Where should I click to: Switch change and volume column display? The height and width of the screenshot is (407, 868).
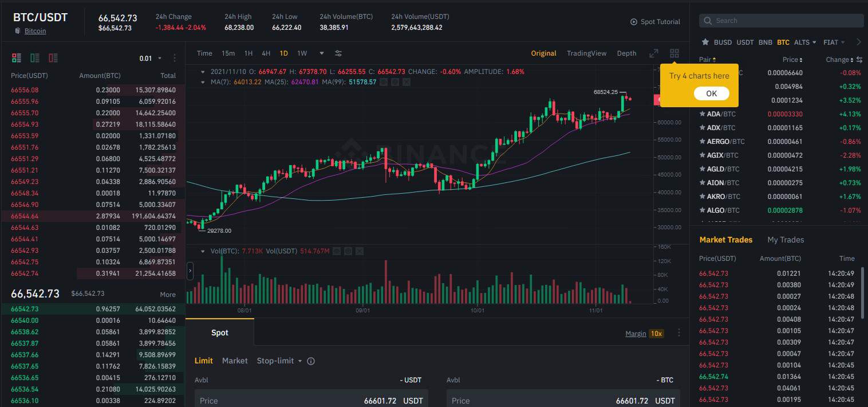click(x=859, y=60)
